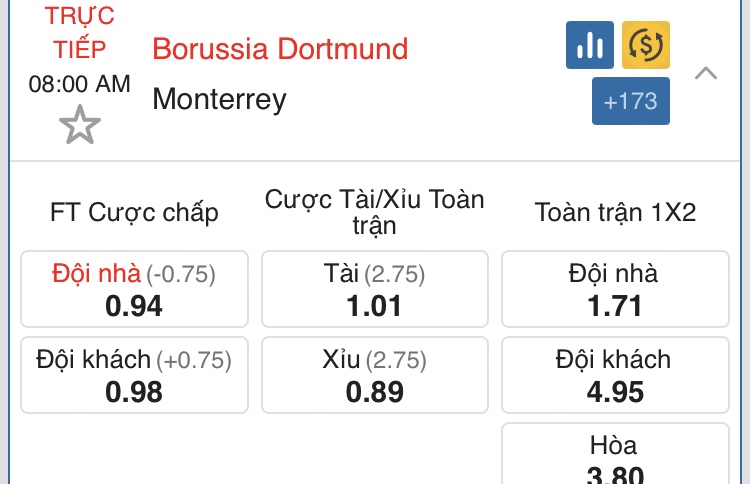Screen dimensions: 750x484
Task: Select Đội khách (+0.75) handicap at 0.98
Action: [134, 375]
